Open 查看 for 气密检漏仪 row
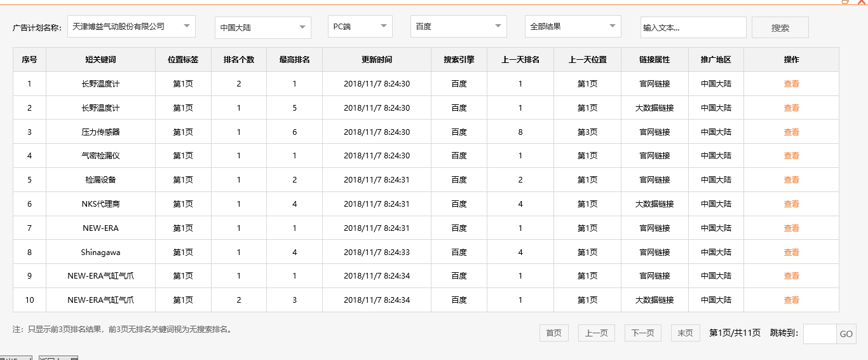This screenshot has width=868, height=360. [791, 156]
